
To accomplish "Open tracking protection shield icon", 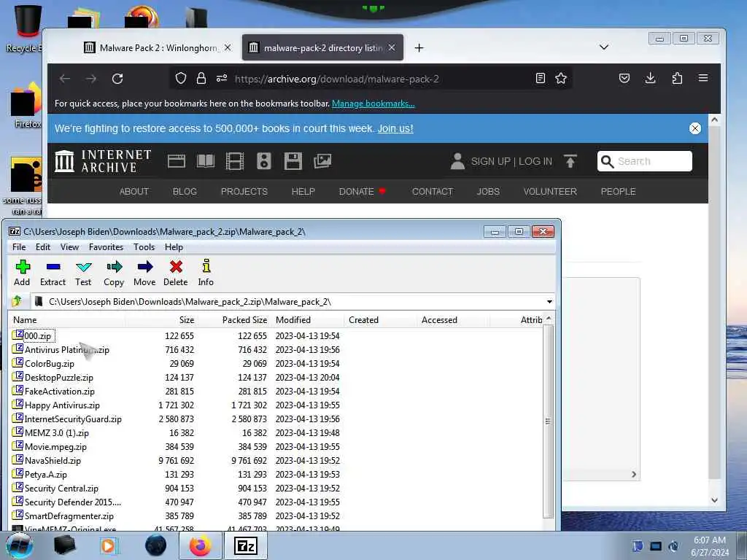I will point(181,78).
